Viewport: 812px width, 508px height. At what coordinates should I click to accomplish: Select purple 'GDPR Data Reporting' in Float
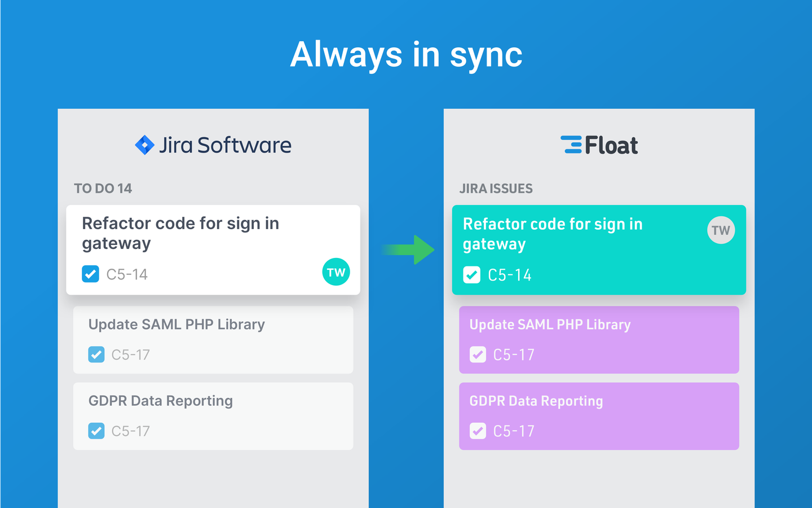point(536,401)
